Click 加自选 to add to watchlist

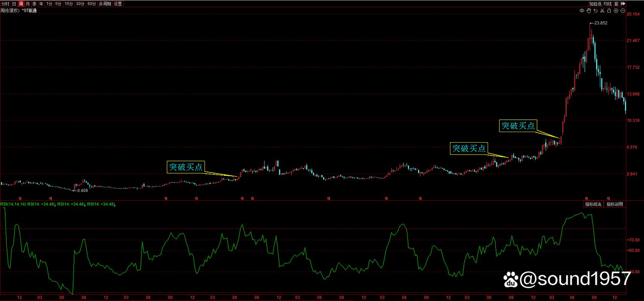[x=595, y=4]
